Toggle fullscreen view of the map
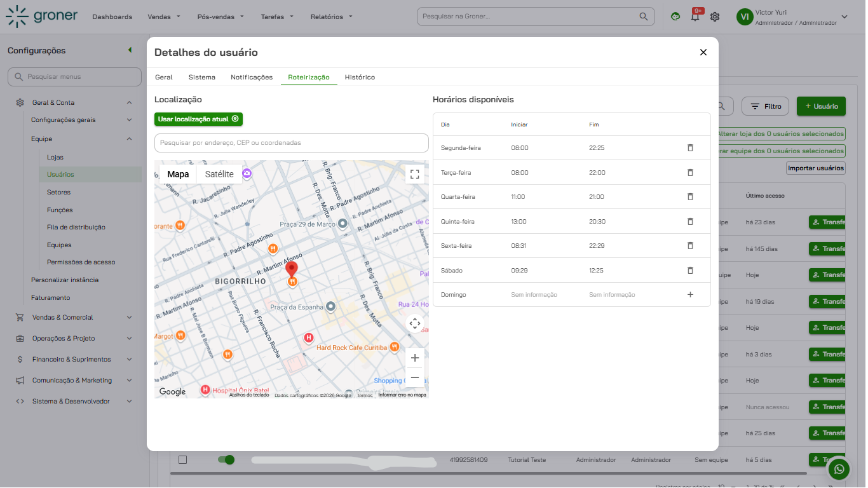Screen dimensions: 868x488 (415, 174)
